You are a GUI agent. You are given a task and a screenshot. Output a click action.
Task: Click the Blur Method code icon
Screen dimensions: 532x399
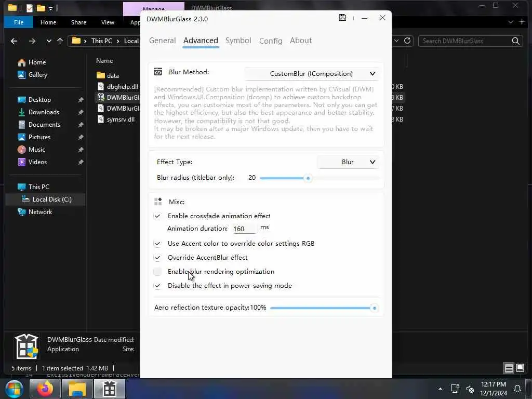(x=158, y=72)
